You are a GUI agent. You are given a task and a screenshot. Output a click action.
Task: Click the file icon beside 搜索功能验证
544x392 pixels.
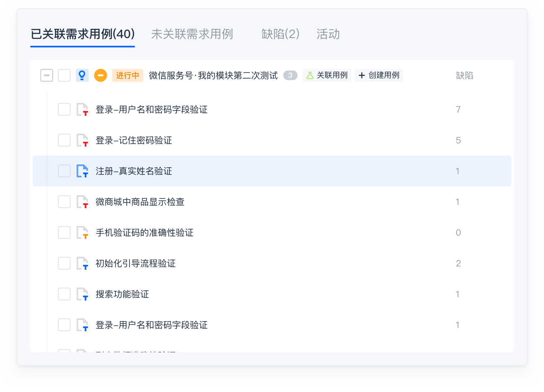click(x=83, y=294)
